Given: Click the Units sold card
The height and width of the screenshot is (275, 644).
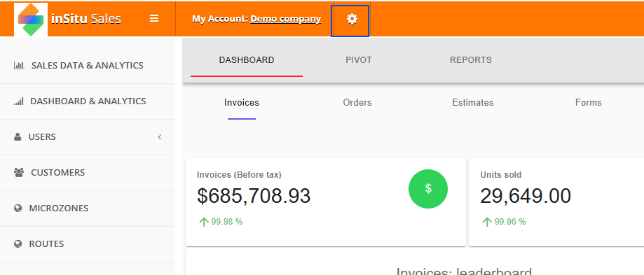Looking at the screenshot, I should tap(556, 202).
